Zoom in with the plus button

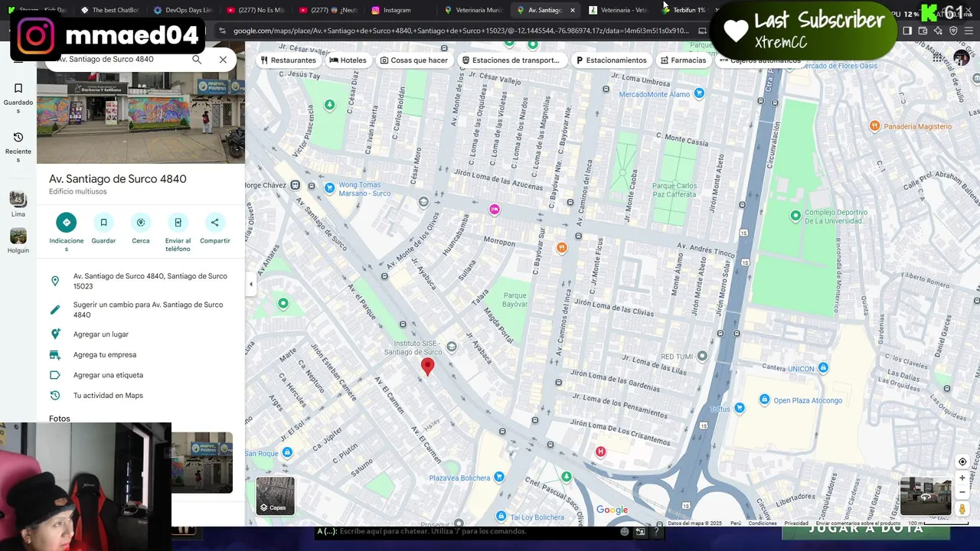pyautogui.click(x=962, y=478)
